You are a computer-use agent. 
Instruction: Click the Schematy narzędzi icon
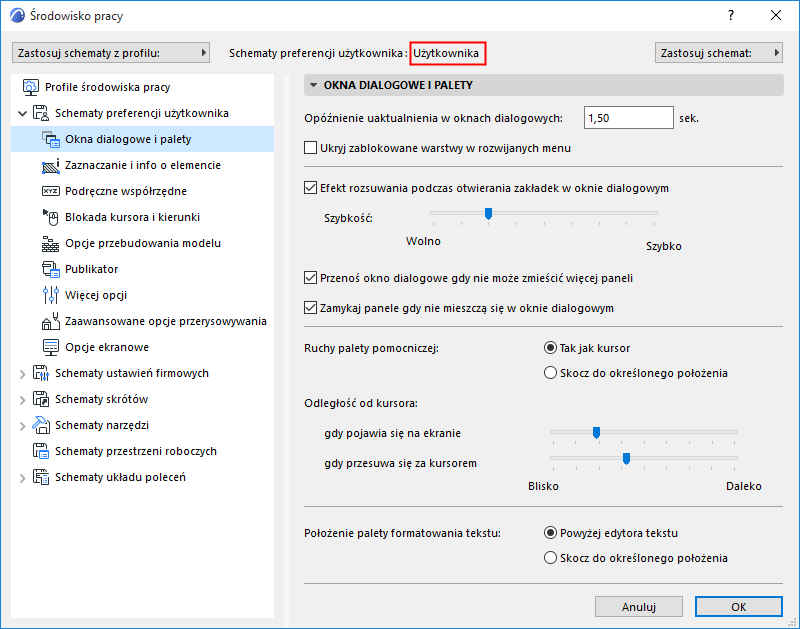(41, 425)
